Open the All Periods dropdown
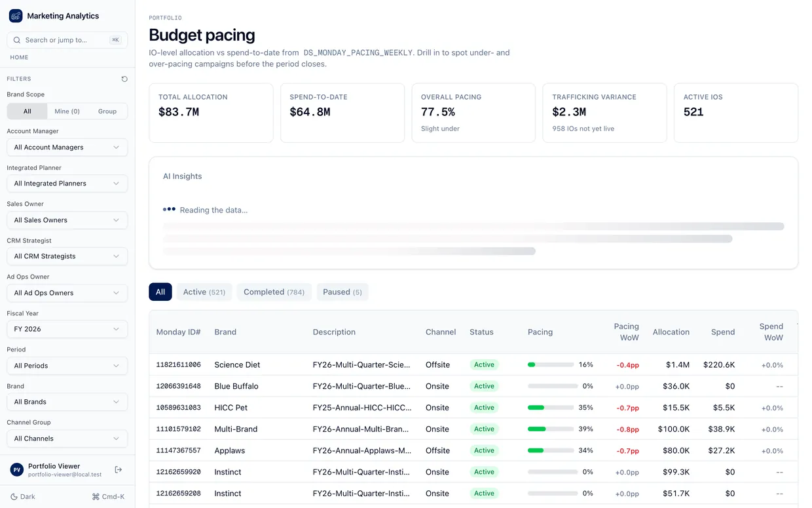812x508 pixels. point(67,366)
